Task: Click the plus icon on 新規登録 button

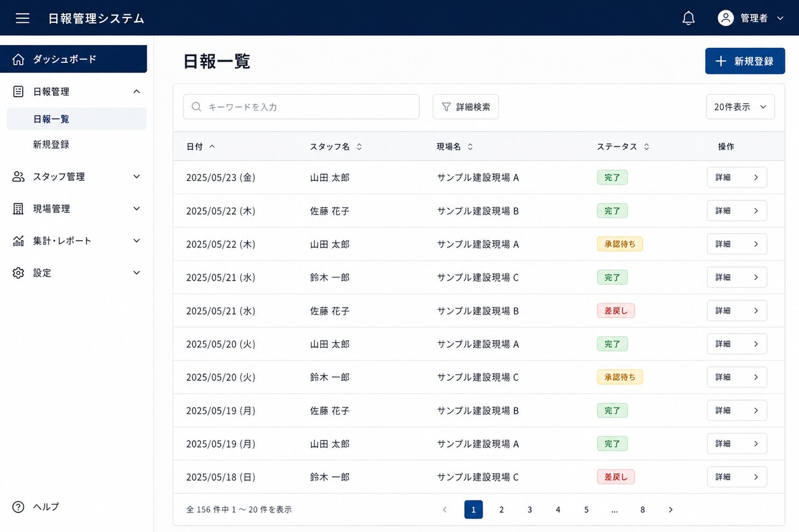Action: coord(720,61)
